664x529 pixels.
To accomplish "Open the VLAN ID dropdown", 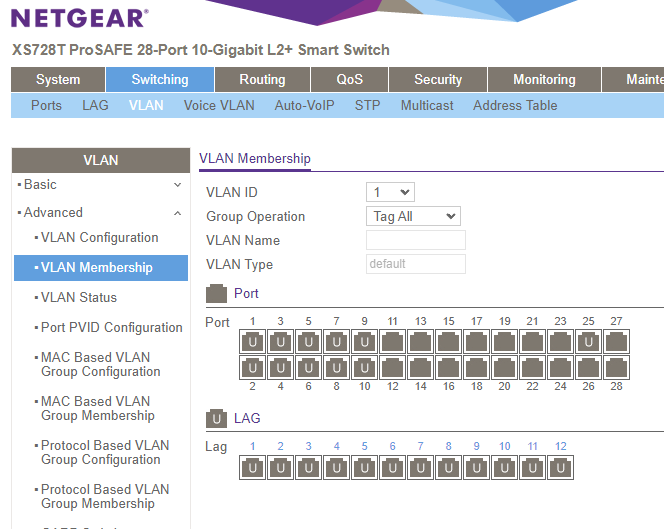I will point(390,192).
